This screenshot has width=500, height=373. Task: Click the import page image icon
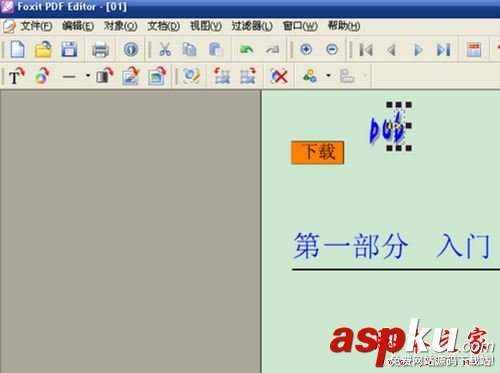[x=157, y=76]
